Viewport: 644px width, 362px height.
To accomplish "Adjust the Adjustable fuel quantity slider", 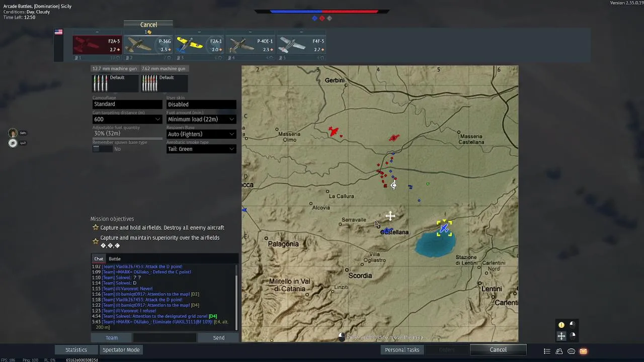I will click(x=127, y=138).
